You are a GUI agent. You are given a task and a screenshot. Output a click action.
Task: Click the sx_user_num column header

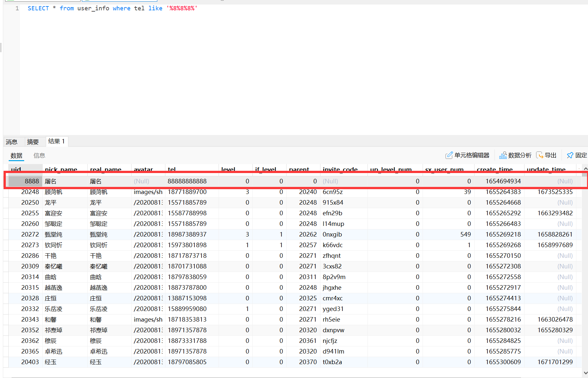pos(448,170)
